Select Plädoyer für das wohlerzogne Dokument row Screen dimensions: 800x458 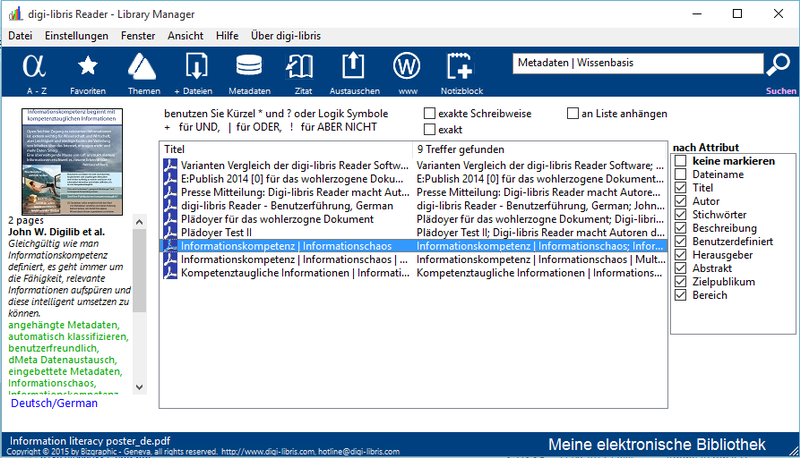(x=413, y=219)
